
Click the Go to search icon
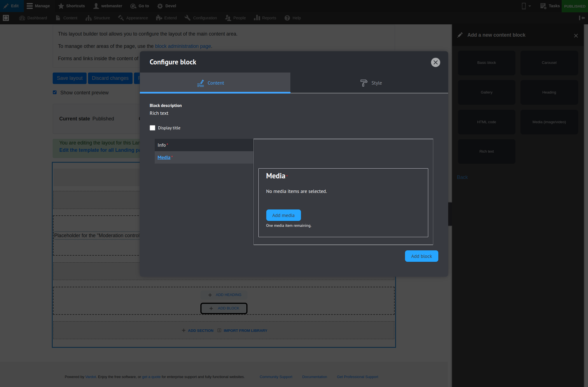click(133, 6)
